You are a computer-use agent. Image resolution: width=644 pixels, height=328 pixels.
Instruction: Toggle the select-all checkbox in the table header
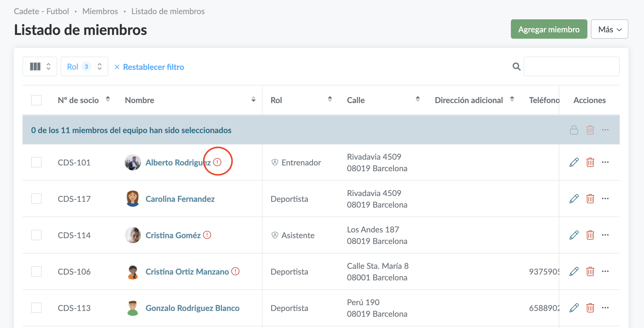[x=36, y=100]
